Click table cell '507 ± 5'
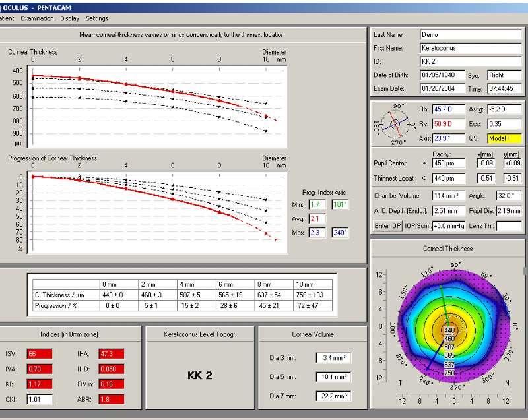Image resolution: width=528 pixels, height=420 pixels. pos(197,295)
